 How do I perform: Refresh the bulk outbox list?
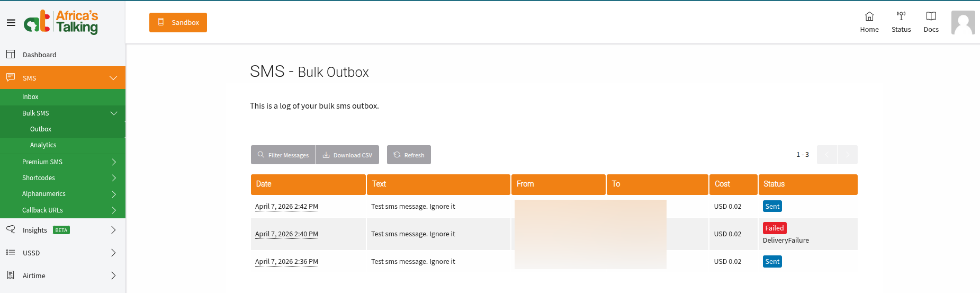pos(409,155)
